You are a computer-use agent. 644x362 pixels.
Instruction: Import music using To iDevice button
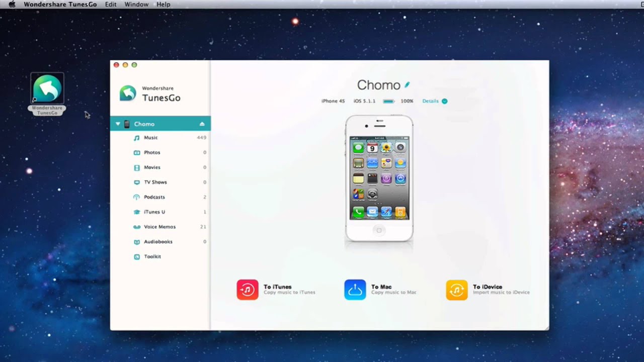tap(488, 290)
